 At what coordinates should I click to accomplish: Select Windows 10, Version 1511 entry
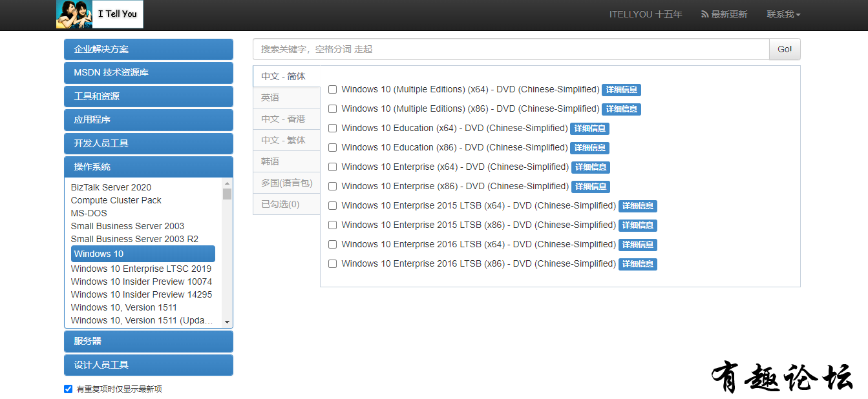point(124,307)
